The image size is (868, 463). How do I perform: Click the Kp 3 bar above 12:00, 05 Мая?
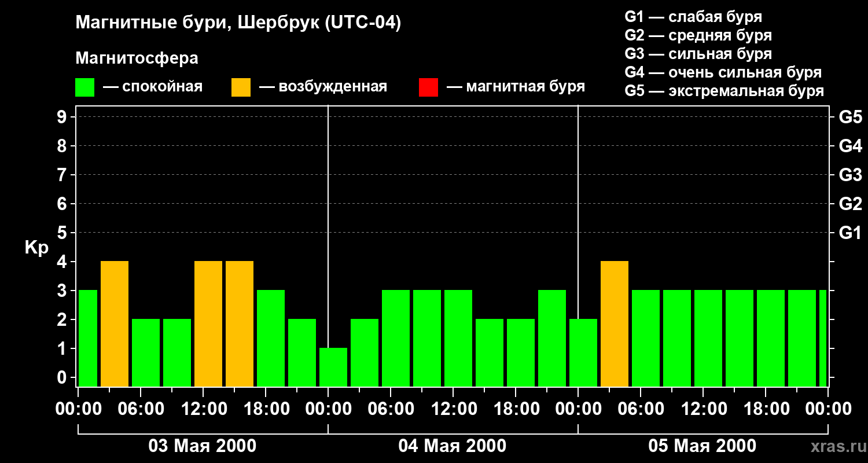[708, 339]
